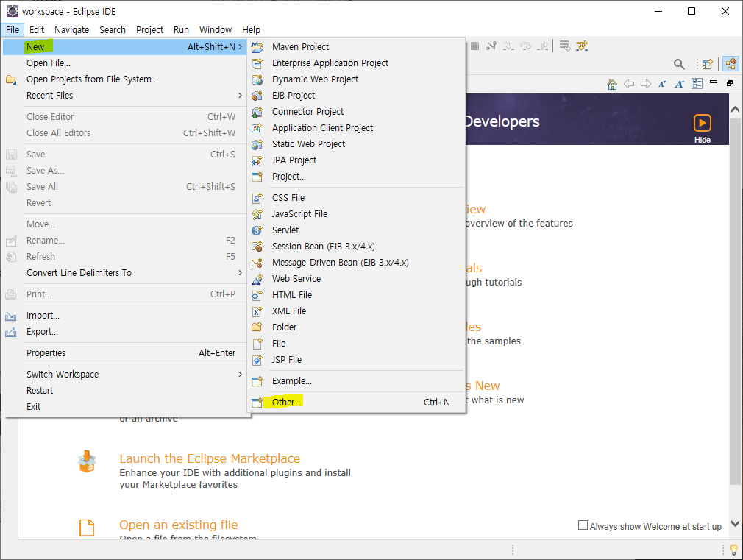Click the Open Perspective icon
Image resolution: width=743 pixels, height=560 pixels.
coord(708,64)
